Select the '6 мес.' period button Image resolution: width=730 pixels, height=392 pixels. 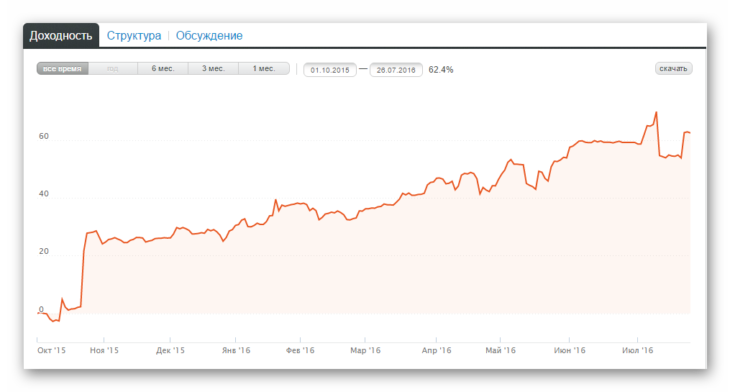tap(163, 68)
